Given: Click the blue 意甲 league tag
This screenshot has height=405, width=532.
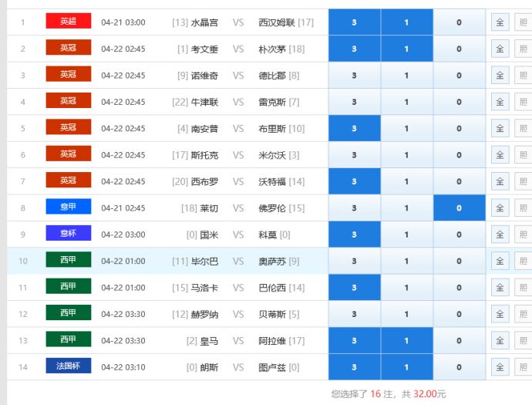Looking at the screenshot, I should [x=69, y=207].
